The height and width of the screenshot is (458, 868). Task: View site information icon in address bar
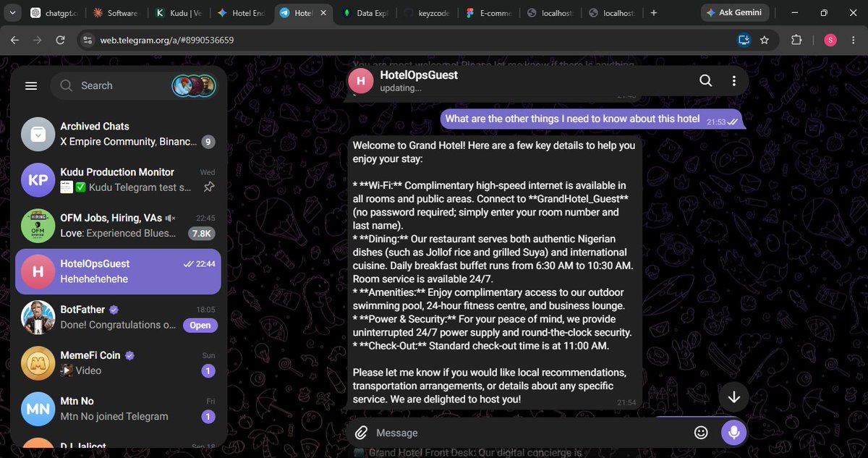tap(87, 40)
